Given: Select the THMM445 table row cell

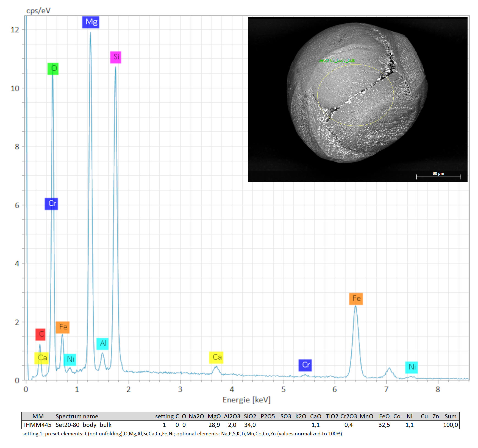Looking at the screenshot, I should click(x=37, y=425).
